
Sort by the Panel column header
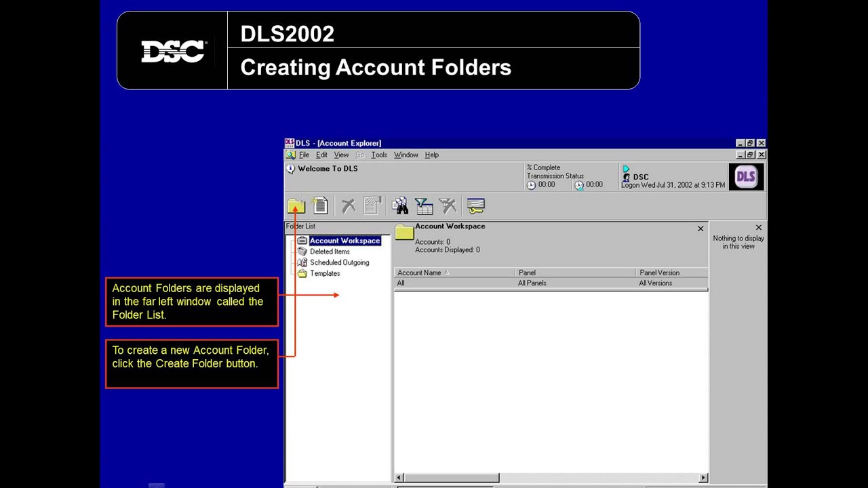[x=576, y=272]
